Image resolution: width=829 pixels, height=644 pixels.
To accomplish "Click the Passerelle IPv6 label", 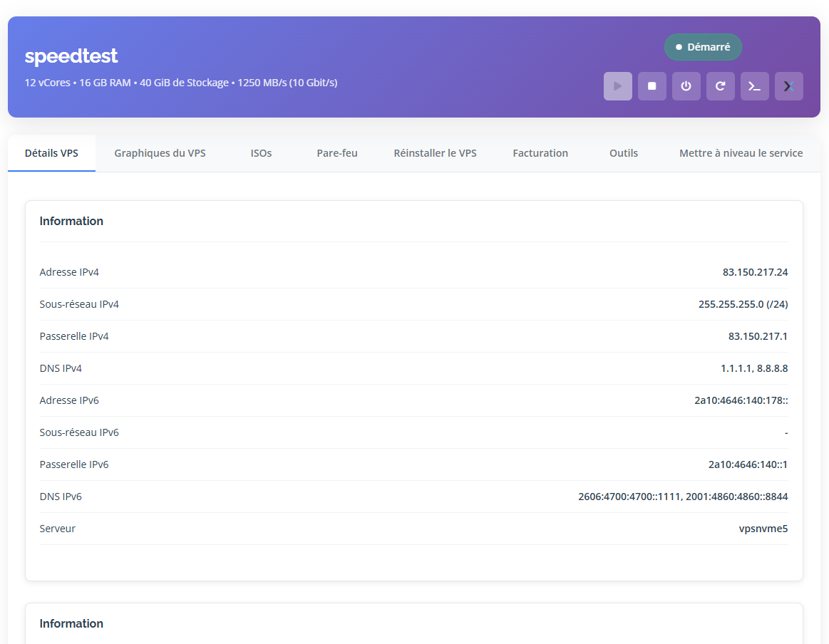I will 74,464.
